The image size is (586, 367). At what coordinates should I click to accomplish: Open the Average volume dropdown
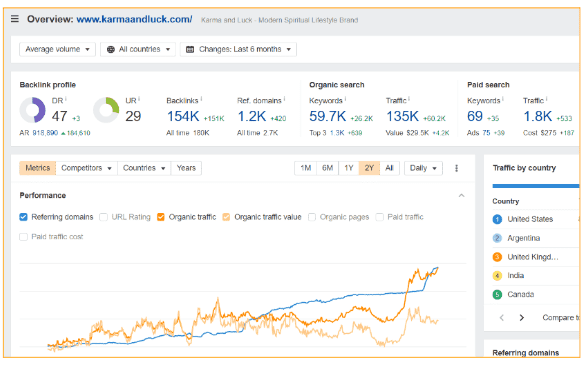coord(57,49)
